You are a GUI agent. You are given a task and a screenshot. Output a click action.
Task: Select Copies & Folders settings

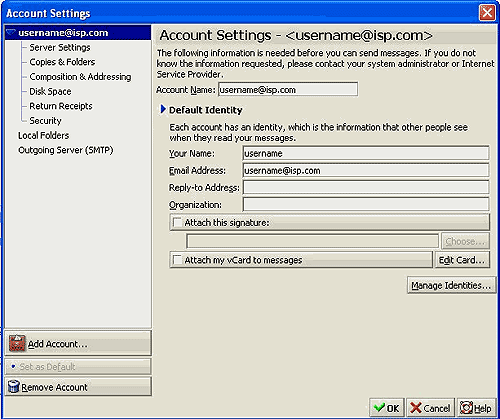pos(62,62)
